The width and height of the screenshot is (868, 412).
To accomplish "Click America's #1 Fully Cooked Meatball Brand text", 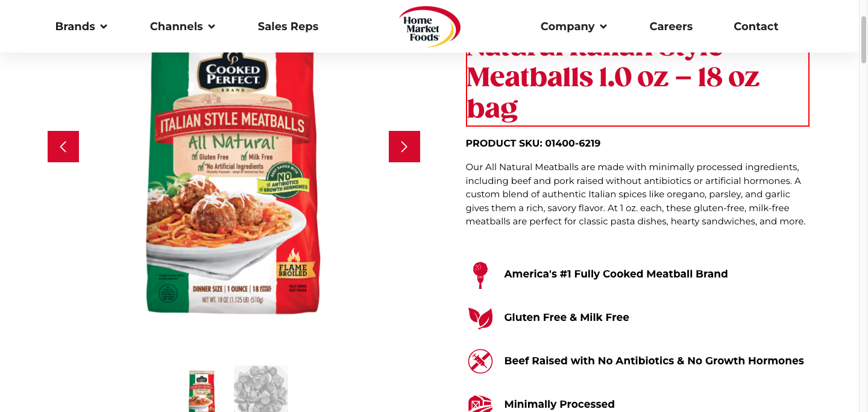I will coord(616,274).
